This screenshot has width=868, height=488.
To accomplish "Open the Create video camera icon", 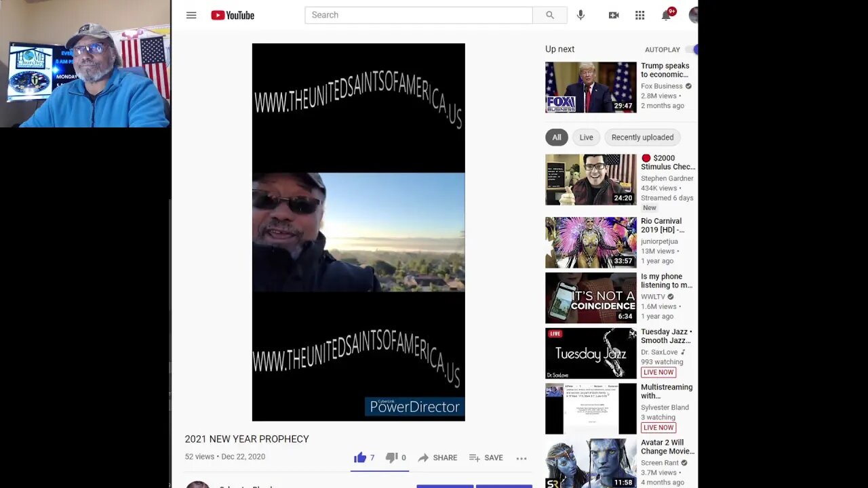I will [x=614, y=15].
